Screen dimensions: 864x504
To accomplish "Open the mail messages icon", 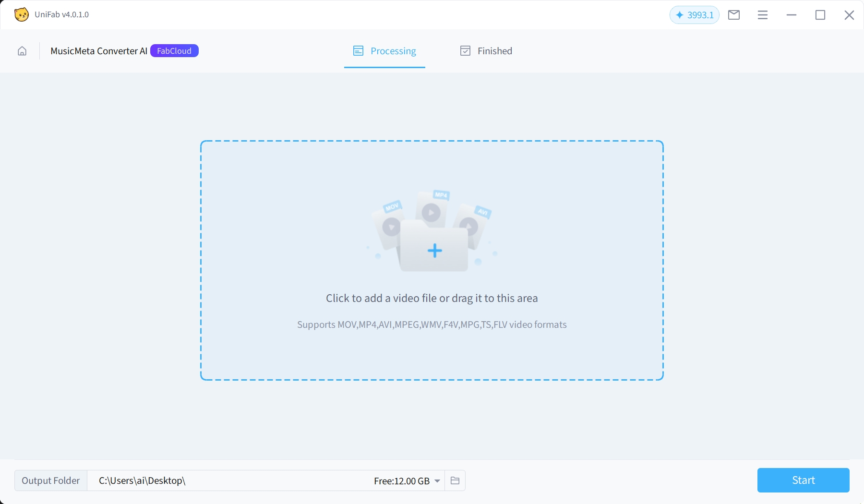I will tap(733, 15).
